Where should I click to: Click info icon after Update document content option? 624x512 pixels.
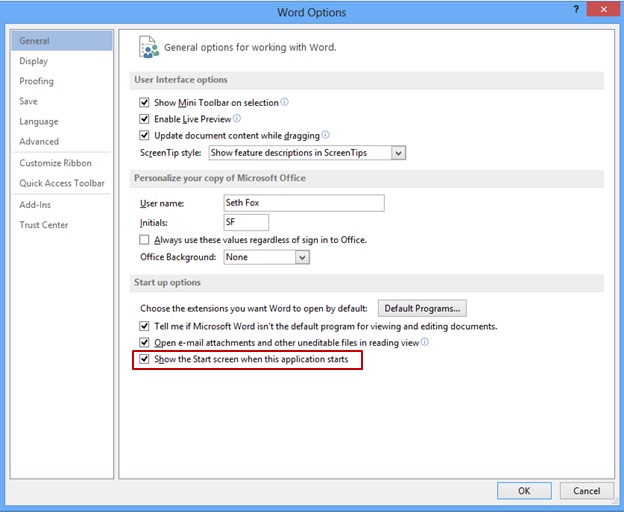point(326,135)
